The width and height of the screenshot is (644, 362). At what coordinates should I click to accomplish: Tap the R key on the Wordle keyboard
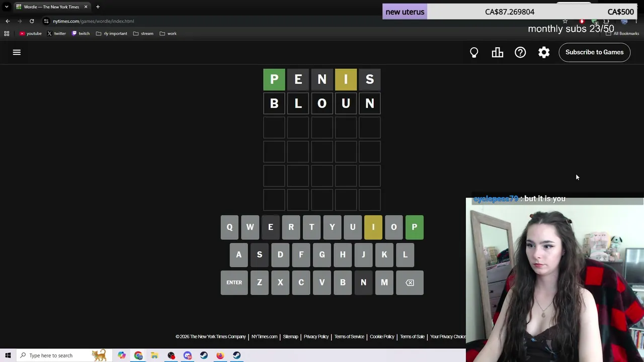[x=291, y=227]
